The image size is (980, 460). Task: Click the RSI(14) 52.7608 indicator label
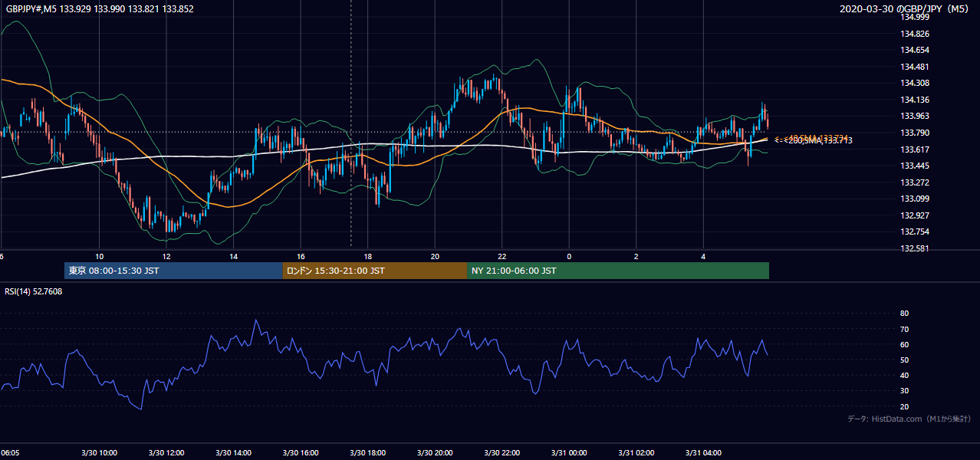click(x=34, y=291)
